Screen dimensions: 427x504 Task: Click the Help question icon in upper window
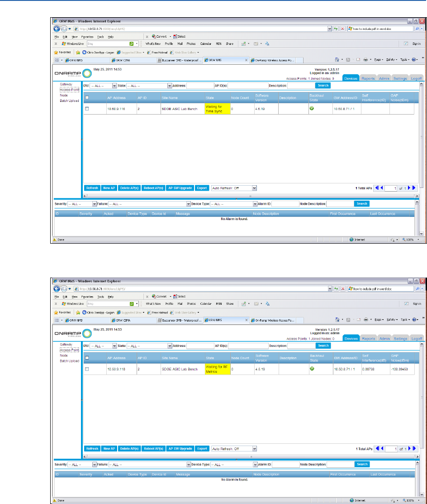coord(414,59)
